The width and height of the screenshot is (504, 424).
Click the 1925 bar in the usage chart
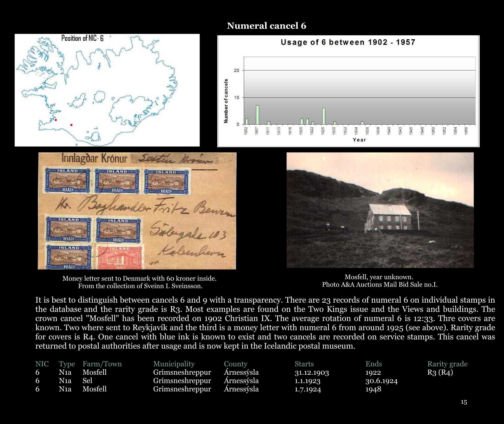click(324, 116)
